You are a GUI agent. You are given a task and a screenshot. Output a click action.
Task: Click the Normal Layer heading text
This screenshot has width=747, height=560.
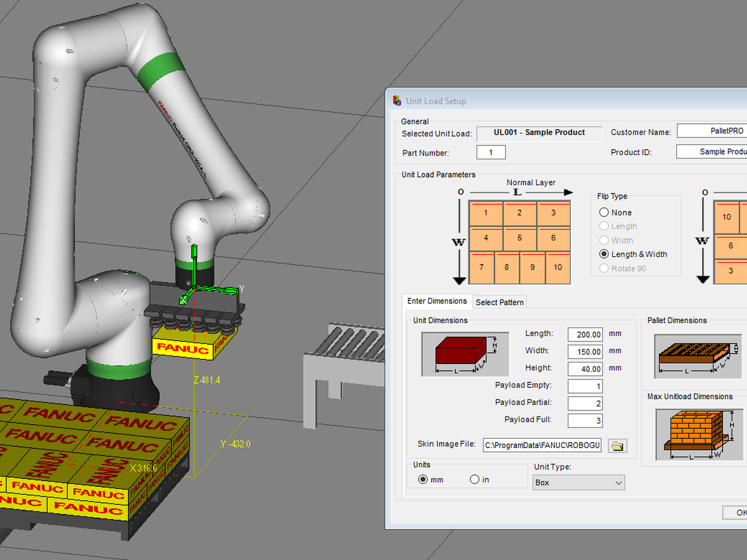pyautogui.click(x=531, y=182)
